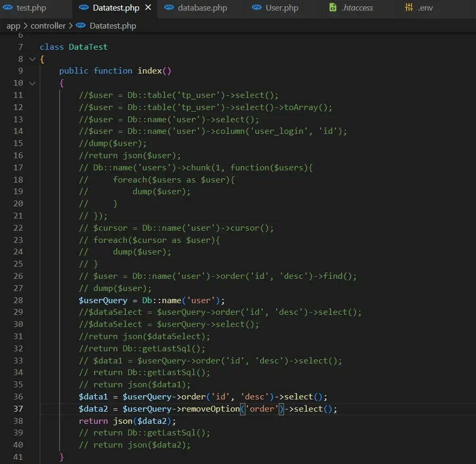
Task: Click 'getLastSql' comment on line 32
Action: click(166, 349)
